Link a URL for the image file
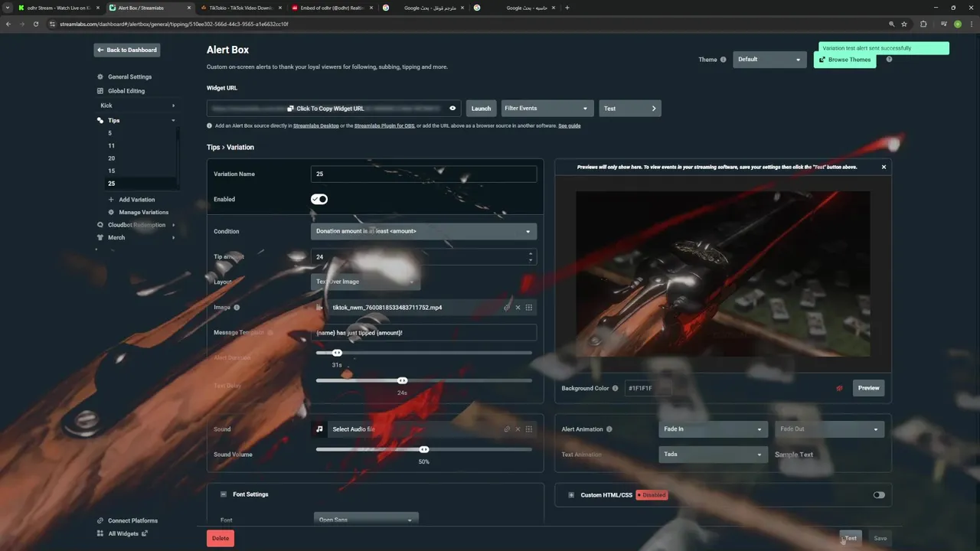 click(x=507, y=308)
